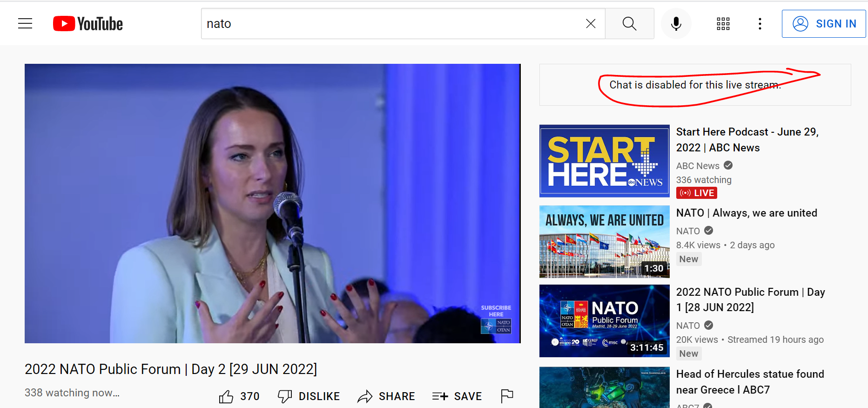Report the video with flag icon
The width and height of the screenshot is (868, 408).
coord(507,396)
